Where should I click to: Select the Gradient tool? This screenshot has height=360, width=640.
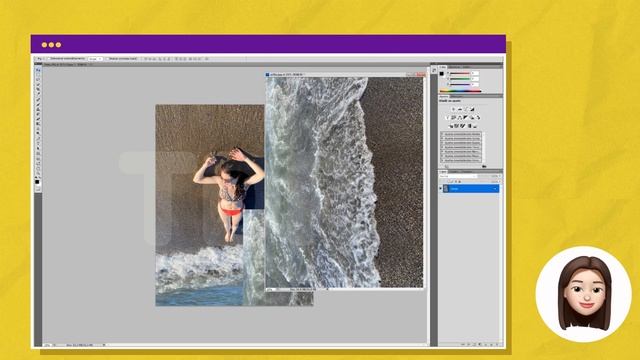coord(38,123)
